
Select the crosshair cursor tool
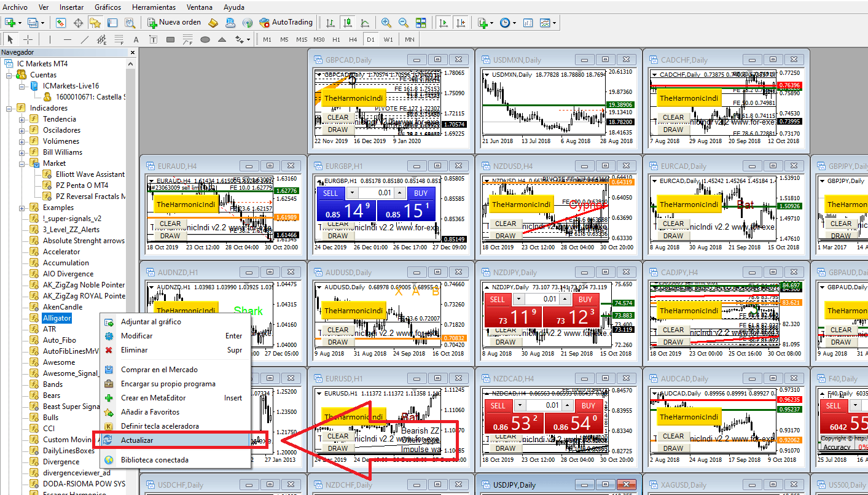tap(28, 40)
